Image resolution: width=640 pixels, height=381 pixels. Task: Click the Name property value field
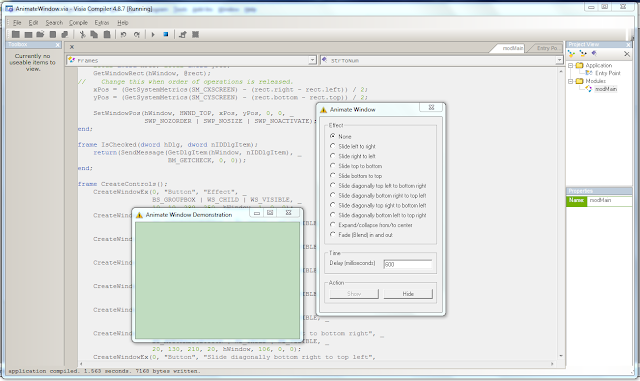click(x=609, y=201)
